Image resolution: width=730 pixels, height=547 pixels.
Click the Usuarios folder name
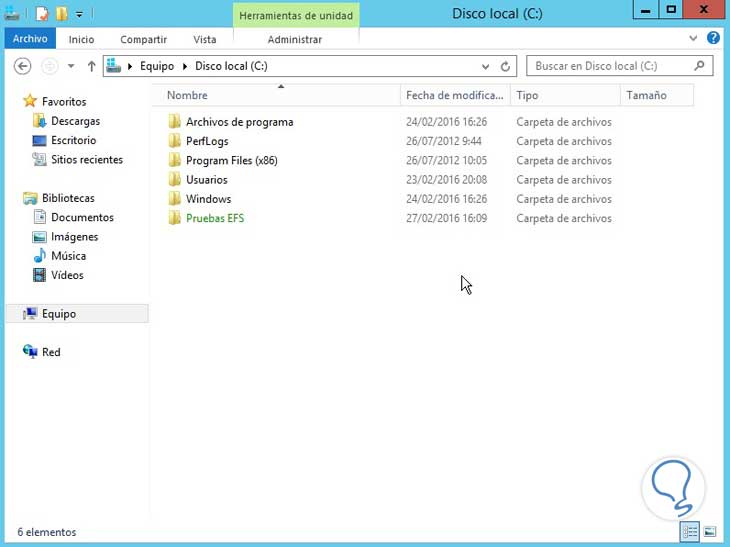pyautogui.click(x=207, y=180)
